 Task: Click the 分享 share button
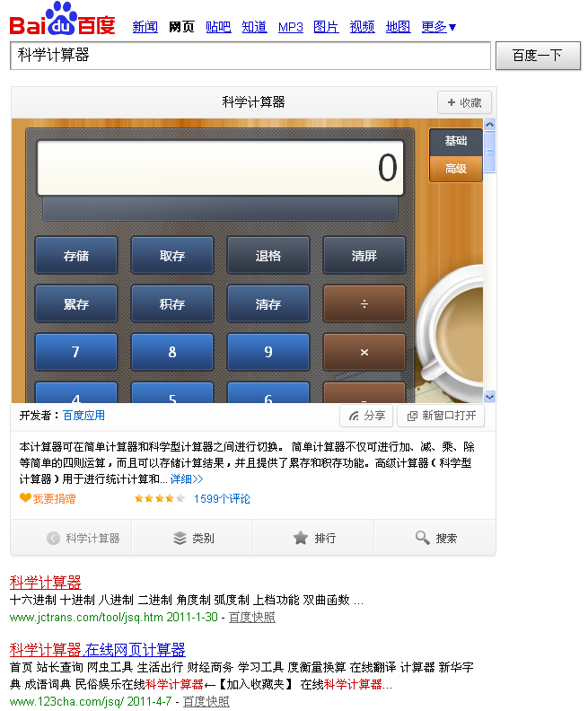coord(366,416)
